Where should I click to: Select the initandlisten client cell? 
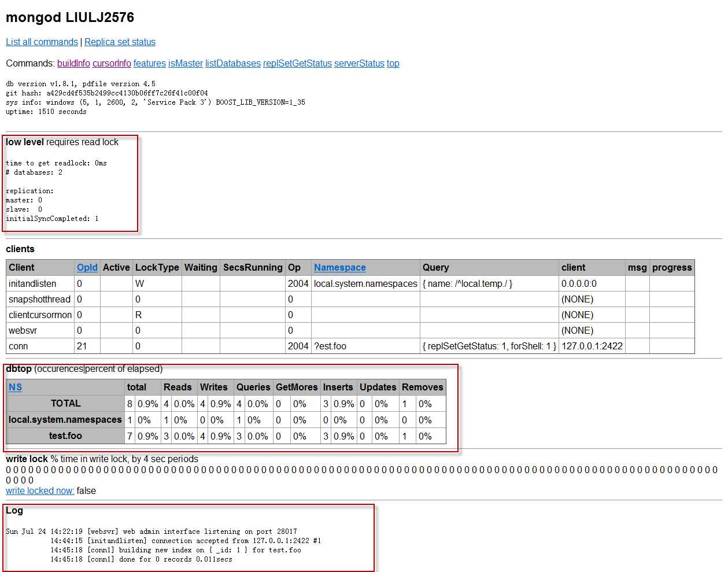coord(40,283)
